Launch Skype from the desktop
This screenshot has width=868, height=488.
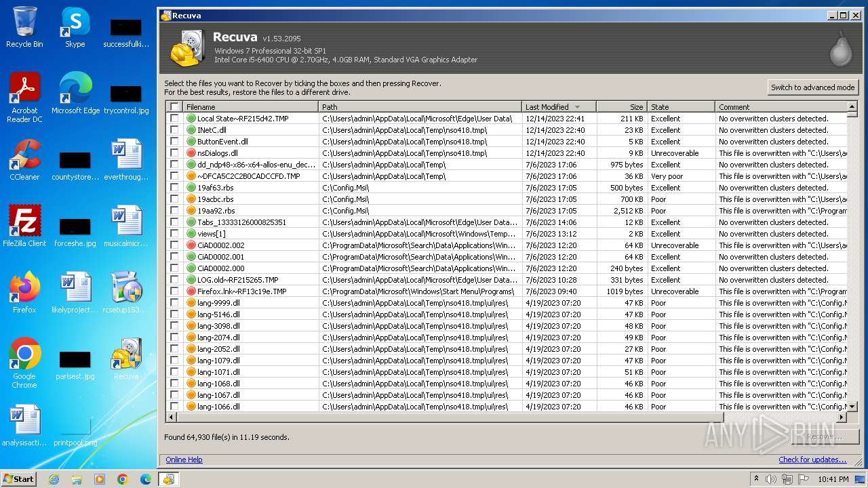75,27
